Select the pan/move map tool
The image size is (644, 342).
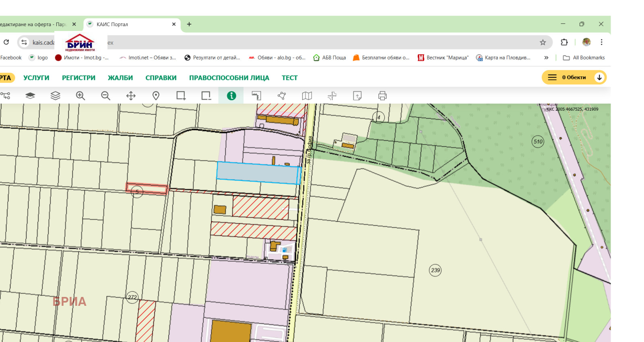[131, 96]
